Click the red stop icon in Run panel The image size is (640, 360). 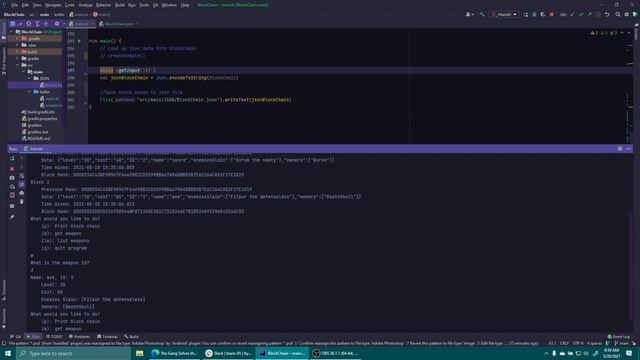coord(12,169)
